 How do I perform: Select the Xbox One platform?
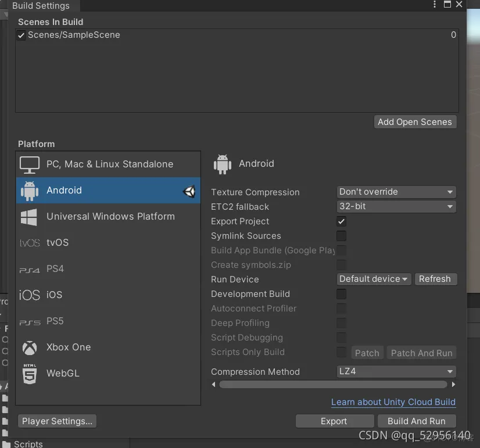tap(108, 347)
